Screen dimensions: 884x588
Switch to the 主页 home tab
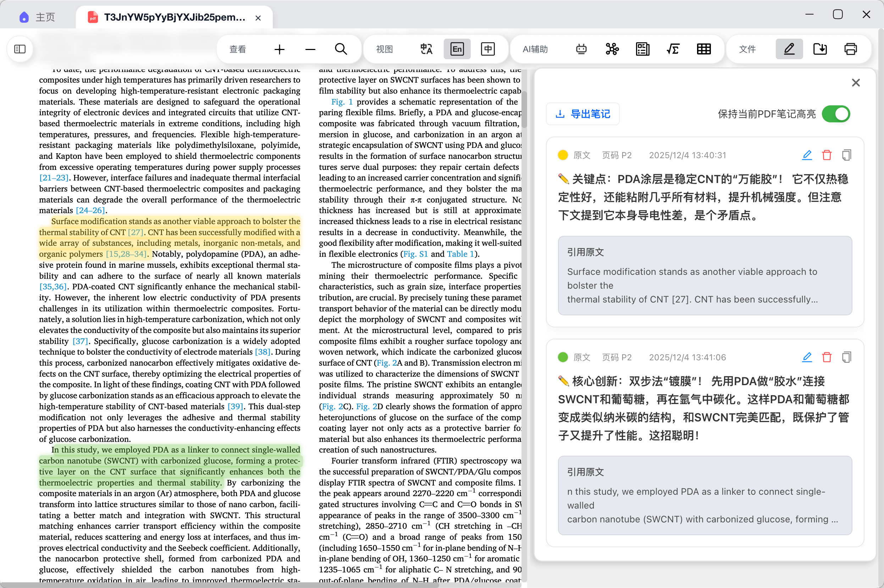[x=38, y=17]
